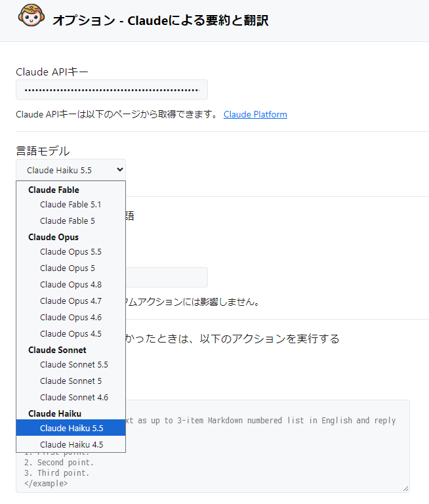Focus the Claude API key field
The width and height of the screenshot is (429, 504).
click(x=112, y=90)
